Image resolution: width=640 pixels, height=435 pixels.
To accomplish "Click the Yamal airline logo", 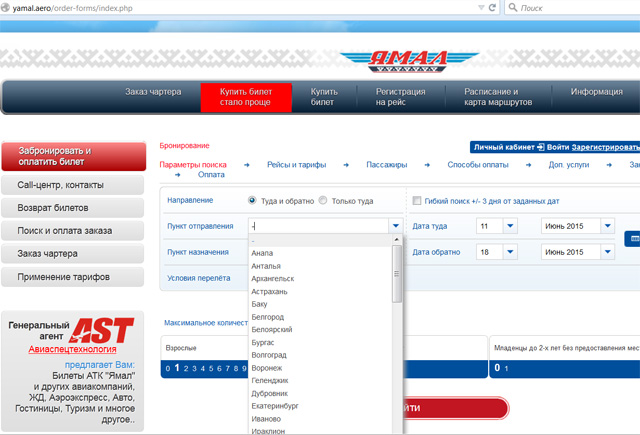I will click(x=396, y=62).
